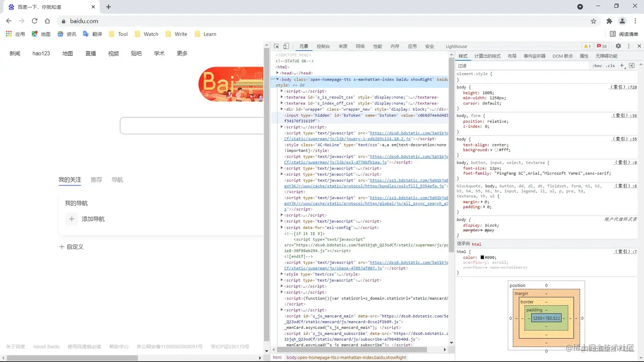Open the 应用 apps bookmark
This screenshot has height=362, width=644.
pos(15,34)
